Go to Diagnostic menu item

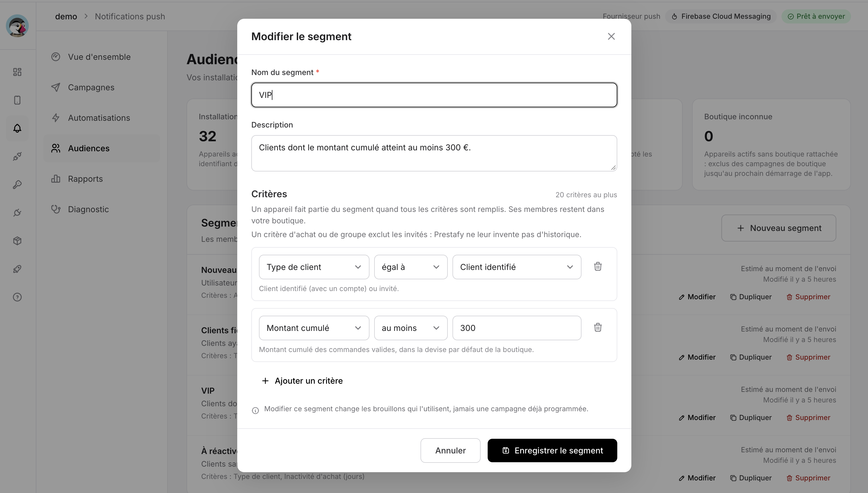tap(101, 209)
